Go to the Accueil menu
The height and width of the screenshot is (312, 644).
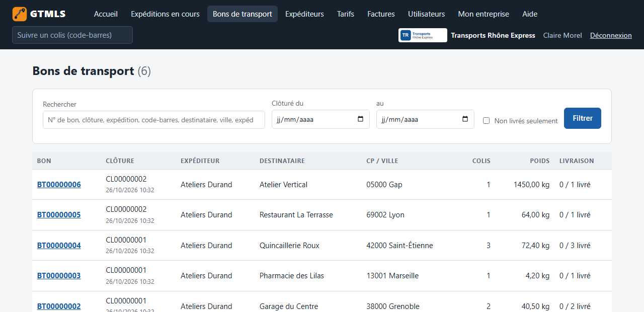click(x=106, y=14)
